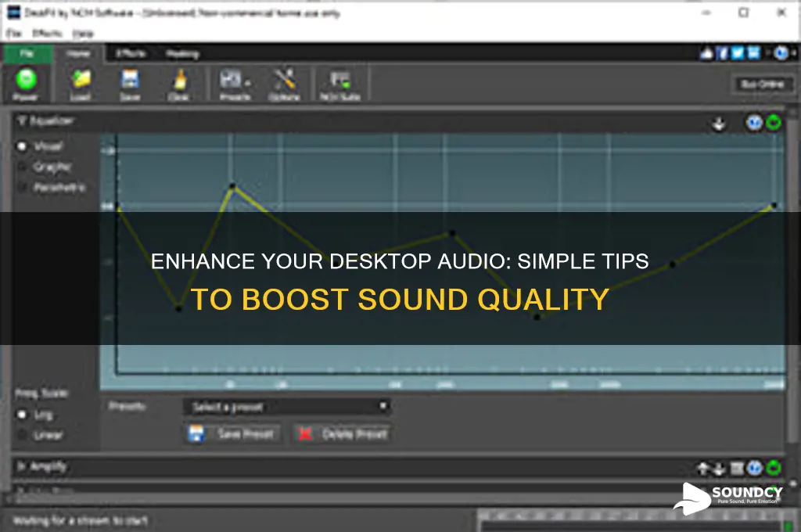Click the EQ point at curve's left end
Viewport: 801px width, 532px height.
pyautogui.click(x=118, y=207)
